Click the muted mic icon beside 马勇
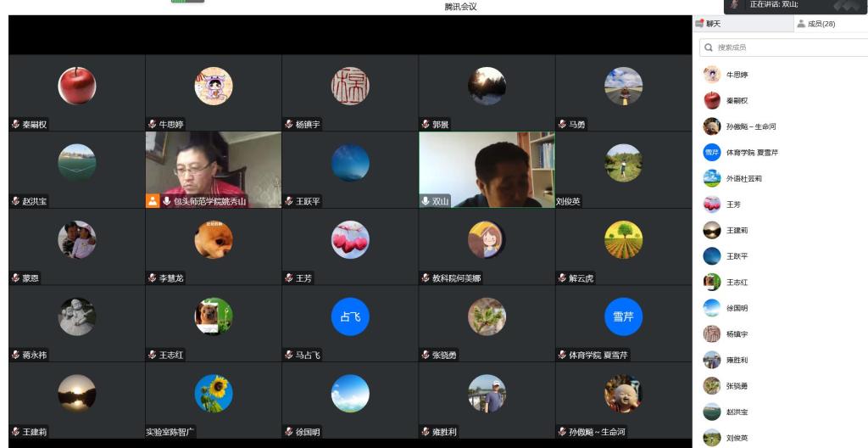Viewport: 868px width, 448px height. 562,125
